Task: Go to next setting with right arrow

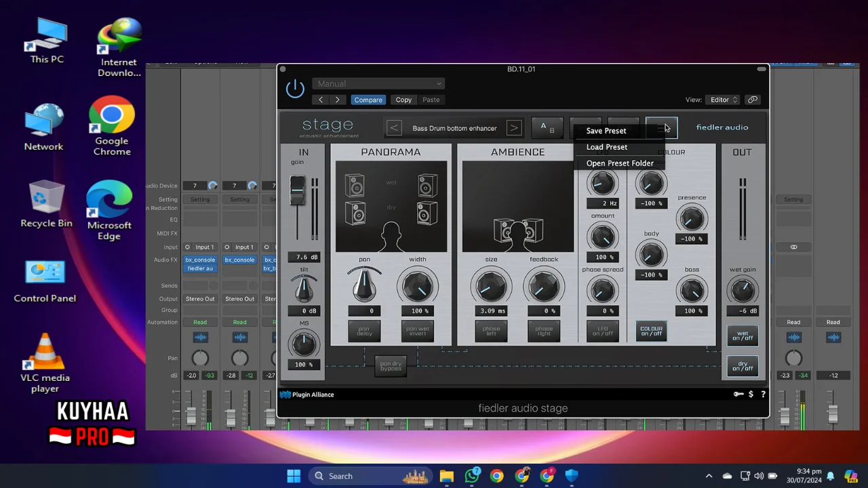Action: pos(337,100)
